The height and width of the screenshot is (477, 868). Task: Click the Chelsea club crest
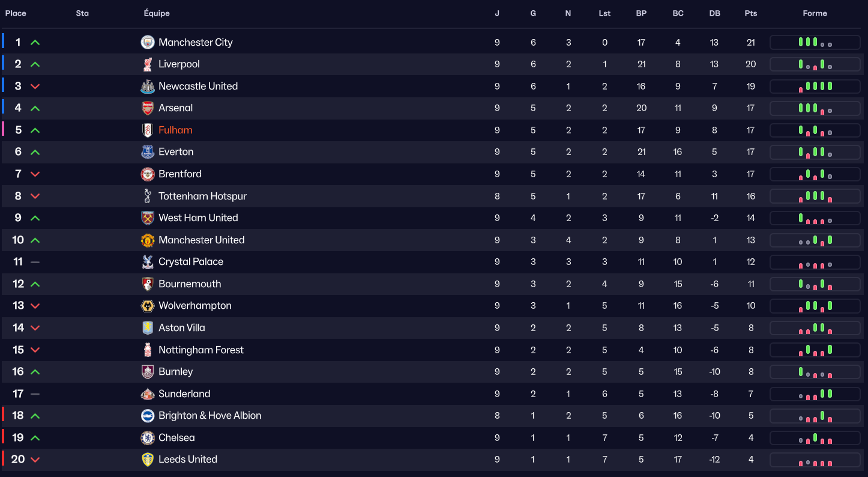tap(148, 438)
